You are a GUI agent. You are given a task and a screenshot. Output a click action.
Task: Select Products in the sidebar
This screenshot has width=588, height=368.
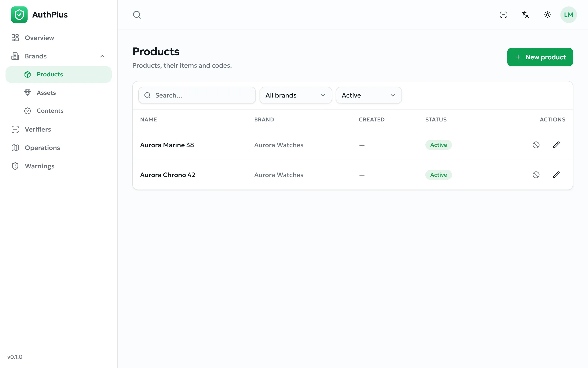tap(59, 75)
